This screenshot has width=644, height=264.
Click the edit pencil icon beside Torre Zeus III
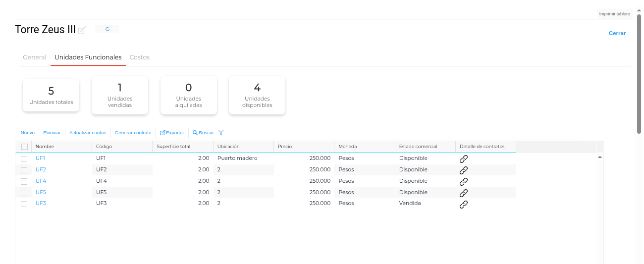82,30
